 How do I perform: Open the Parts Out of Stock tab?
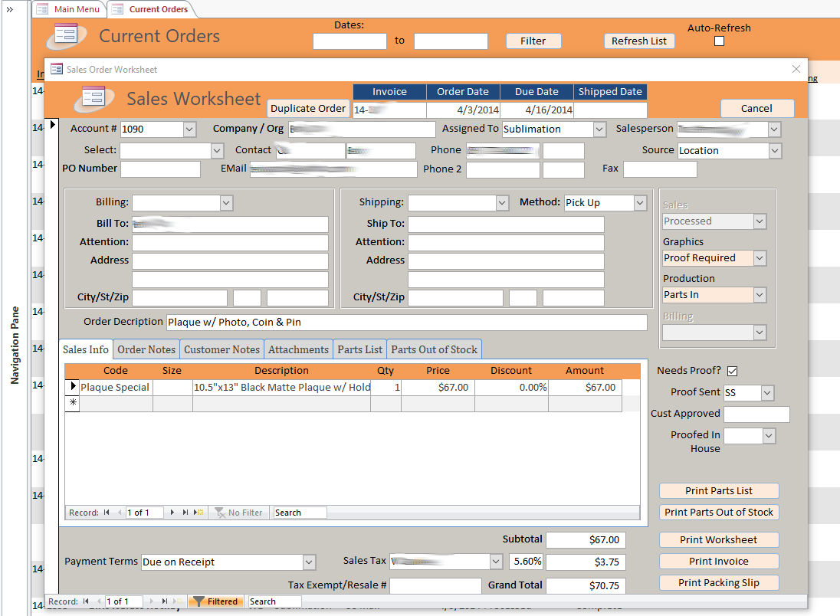click(x=434, y=349)
